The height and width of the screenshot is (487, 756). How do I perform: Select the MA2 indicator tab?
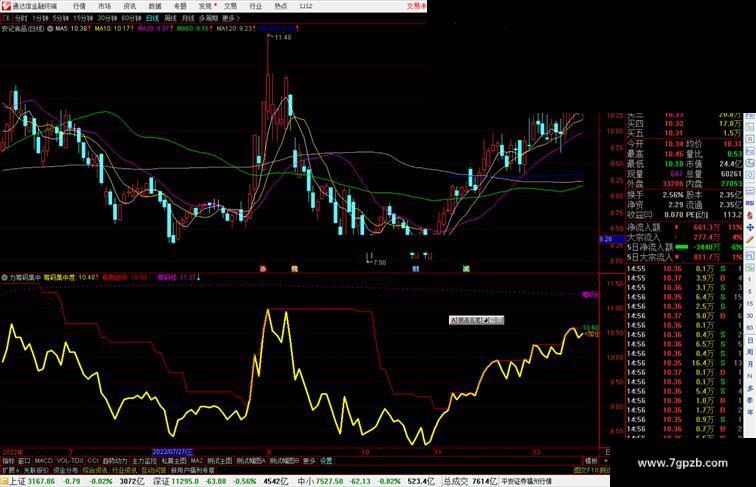[x=196, y=461]
